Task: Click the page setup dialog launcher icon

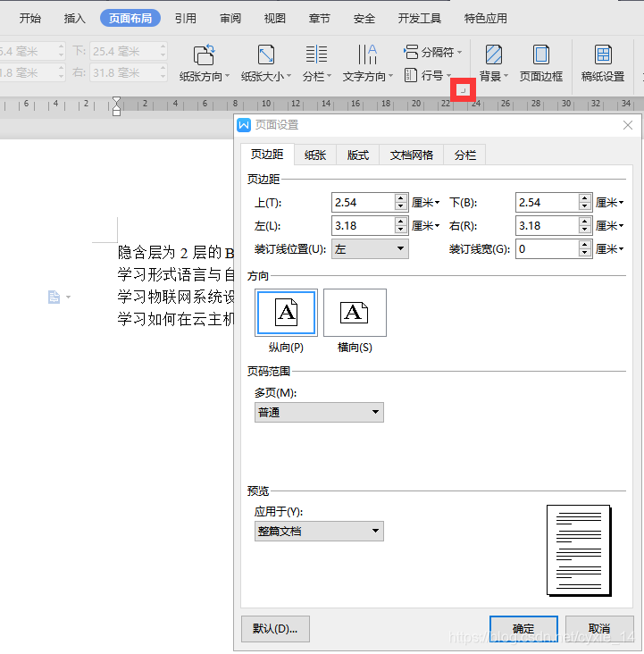Action: [463, 89]
